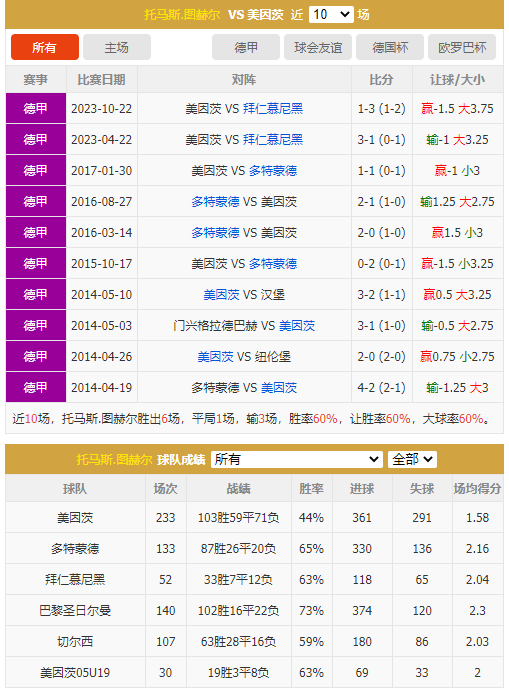This screenshot has width=509, height=690.
Task: Select the 切尔西 team row
Action: point(254,642)
